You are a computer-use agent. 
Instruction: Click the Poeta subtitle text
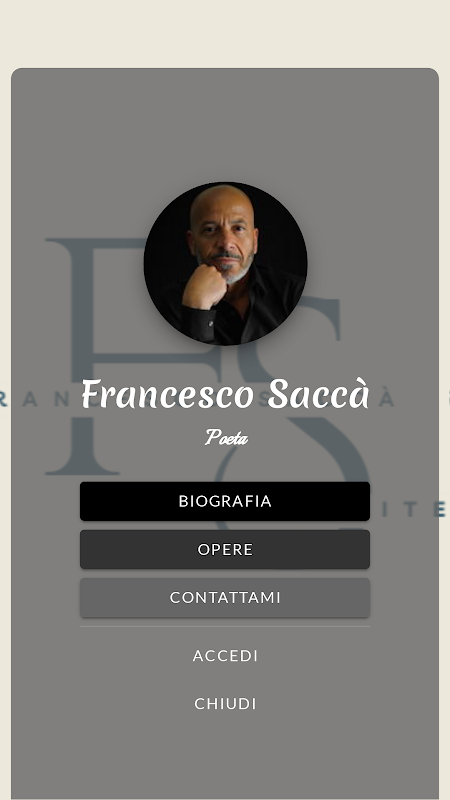[226, 438]
